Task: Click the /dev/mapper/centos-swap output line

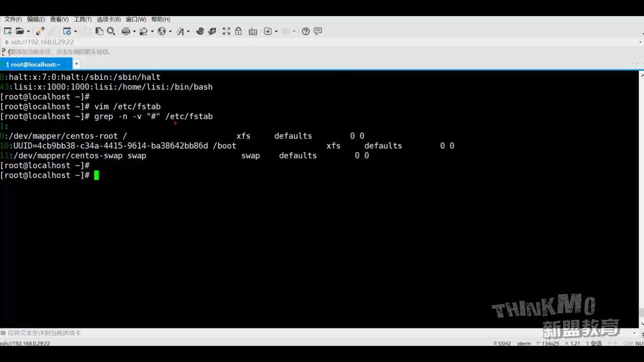Action: click(185, 155)
